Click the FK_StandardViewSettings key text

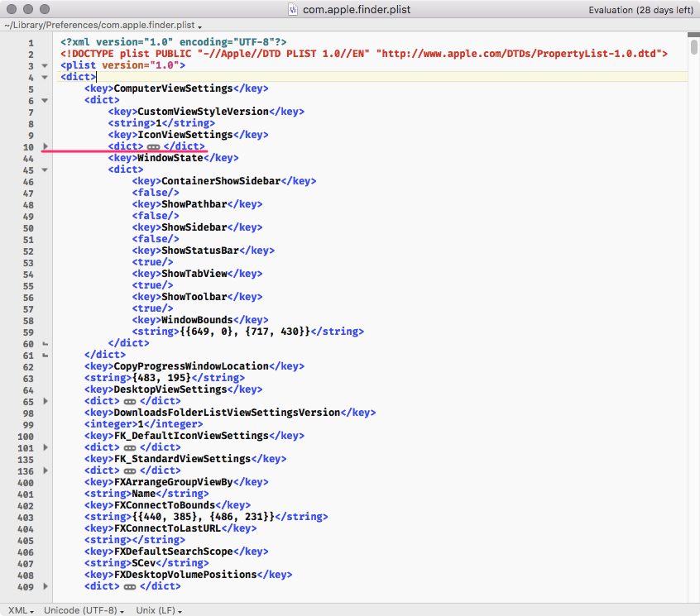[182, 460]
